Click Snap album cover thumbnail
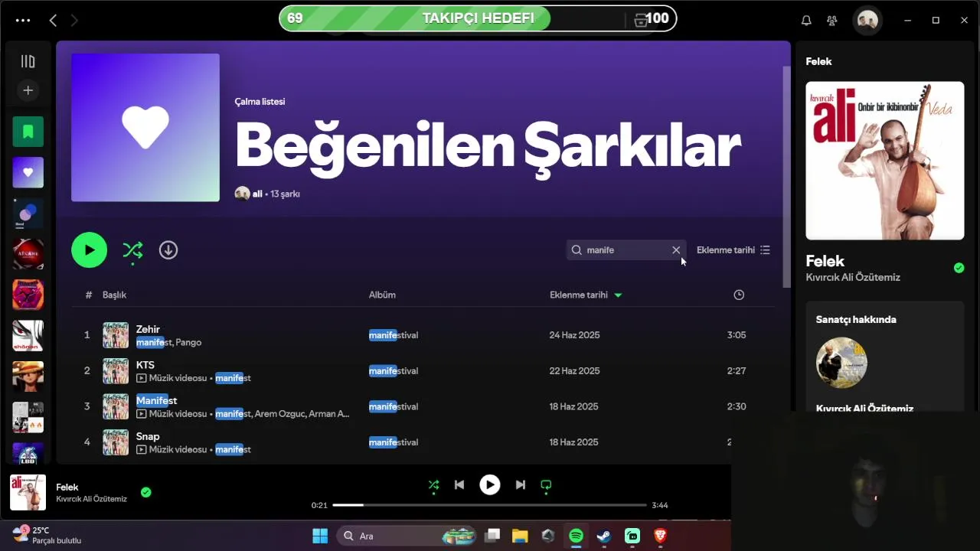 [116, 442]
